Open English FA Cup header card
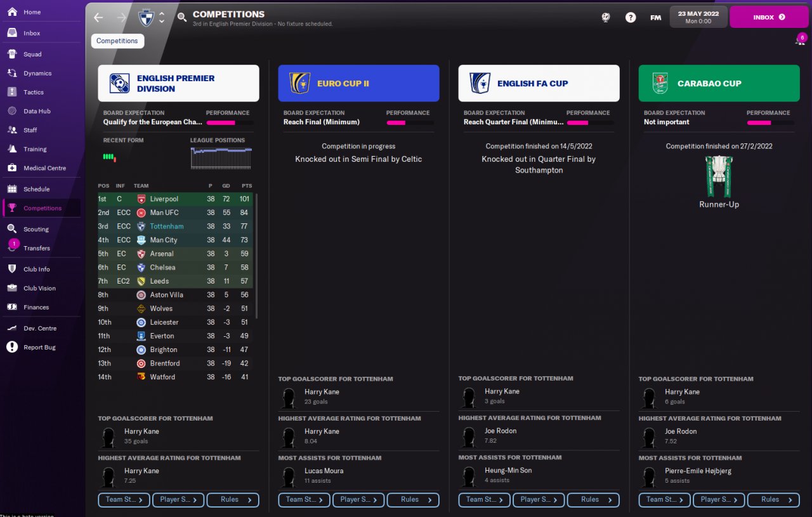The image size is (812, 517). tap(539, 83)
